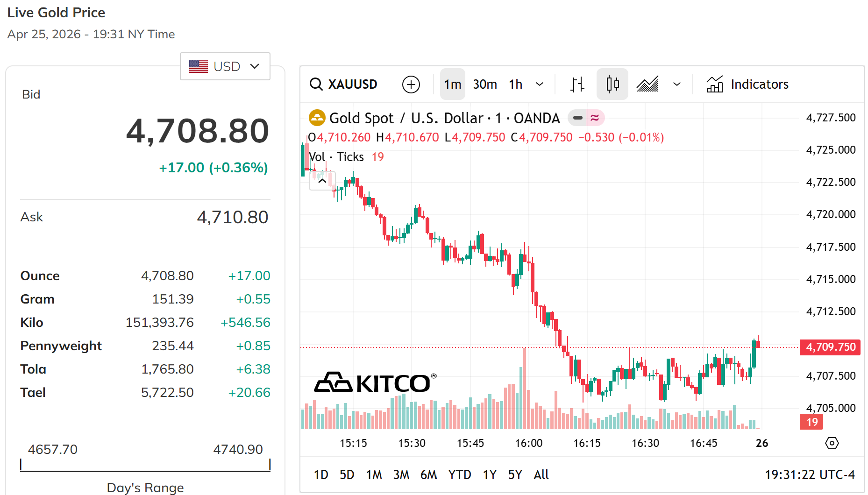Switch to the 1h timeframe
This screenshot has width=868, height=495.
[515, 85]
